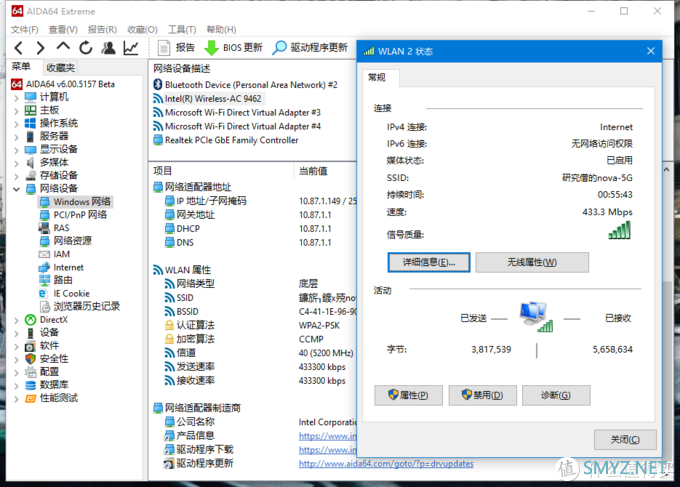Close the WLAN 2 状态 dialog
Screen dimensions: 680x487
click(651, 51)
